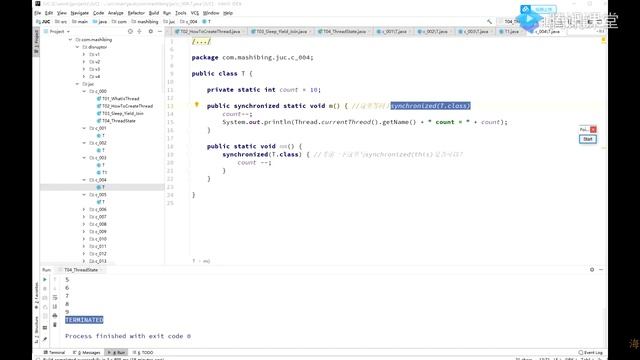Collapse the c_004 package
Image resolution: width=640 pixels, height=360 pixels.
(84, 180)
